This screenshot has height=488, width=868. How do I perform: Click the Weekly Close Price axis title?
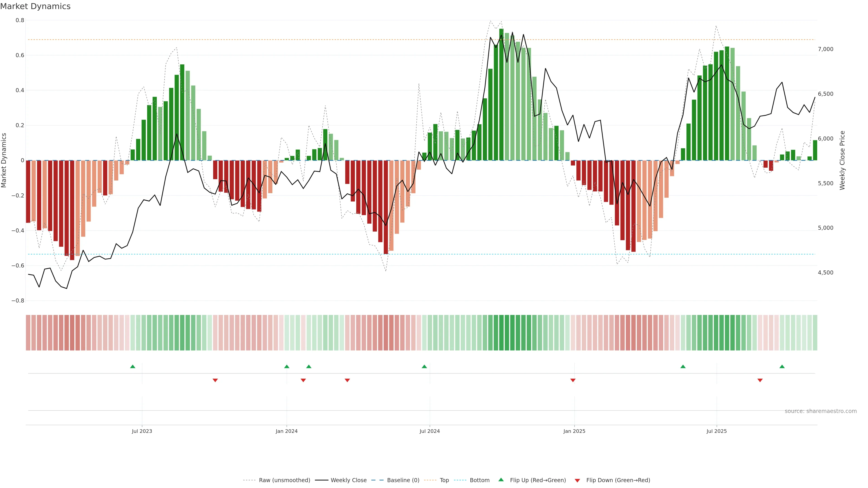[x=842, y=160]
